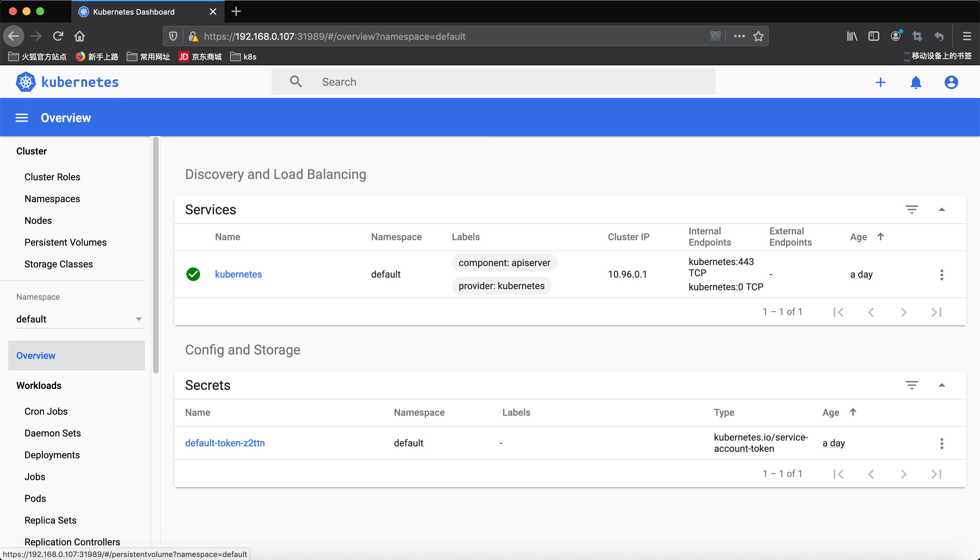Open the kubernetes service link
The image size is (980, 560).
pos(238,275)
